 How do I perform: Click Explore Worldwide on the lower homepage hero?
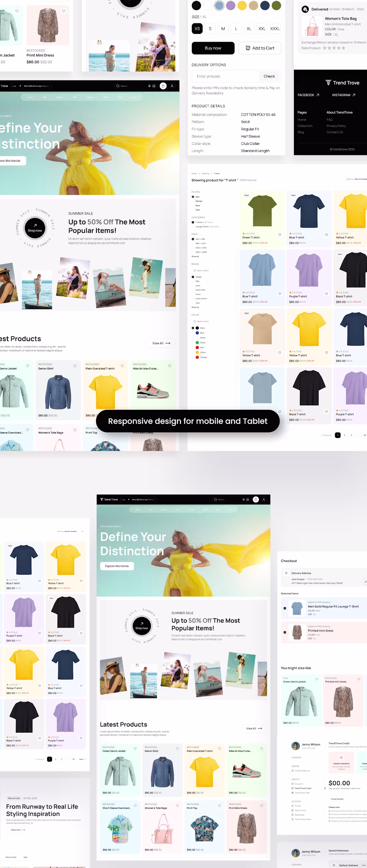pos(117,566)
